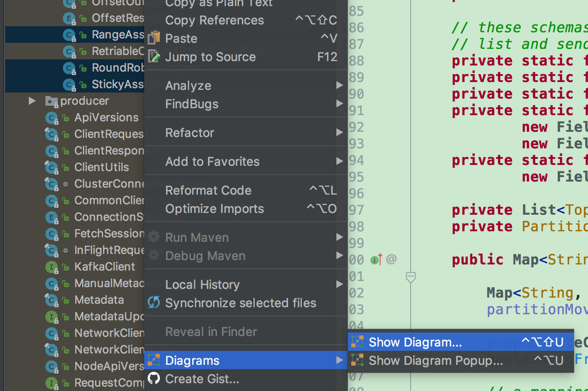The image size is (588, 391).
Task: Open the Run Maven submenu arrow
Action: 339,237
